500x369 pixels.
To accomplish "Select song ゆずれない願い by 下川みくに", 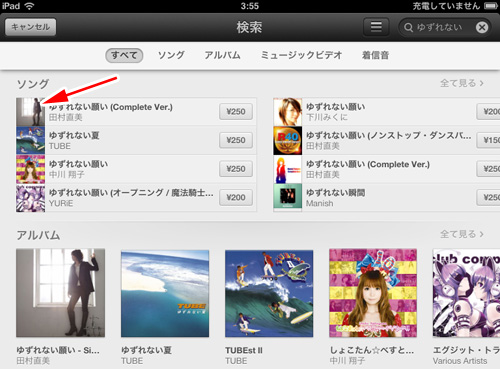I will coord(335,107).
